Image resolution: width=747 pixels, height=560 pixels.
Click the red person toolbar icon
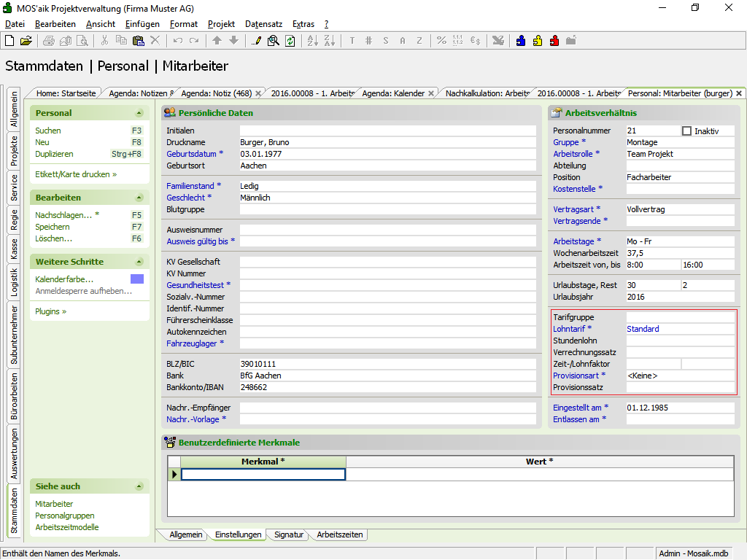pos(554,41)
